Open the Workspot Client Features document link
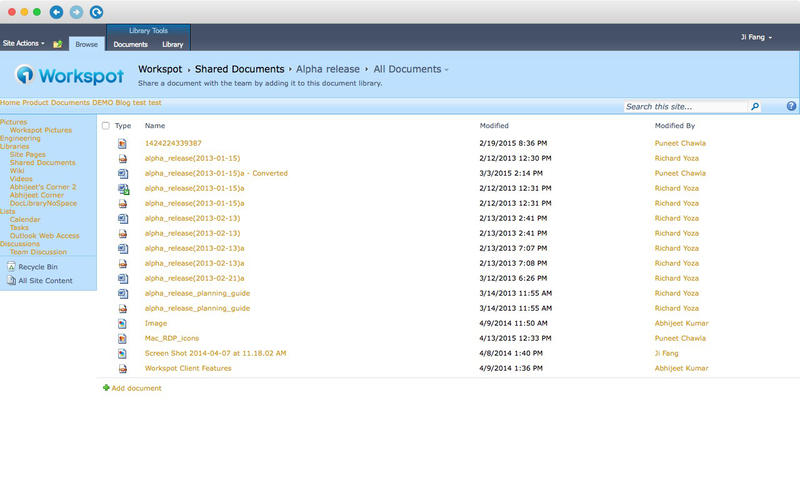Image resolution: width=800 pixels, height=500 pixels. click(188, 368)
